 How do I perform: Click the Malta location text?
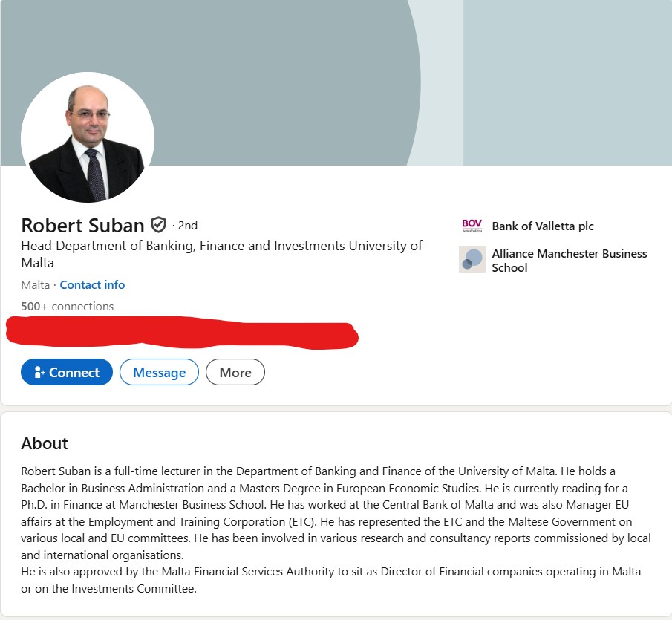pos(35,285)
